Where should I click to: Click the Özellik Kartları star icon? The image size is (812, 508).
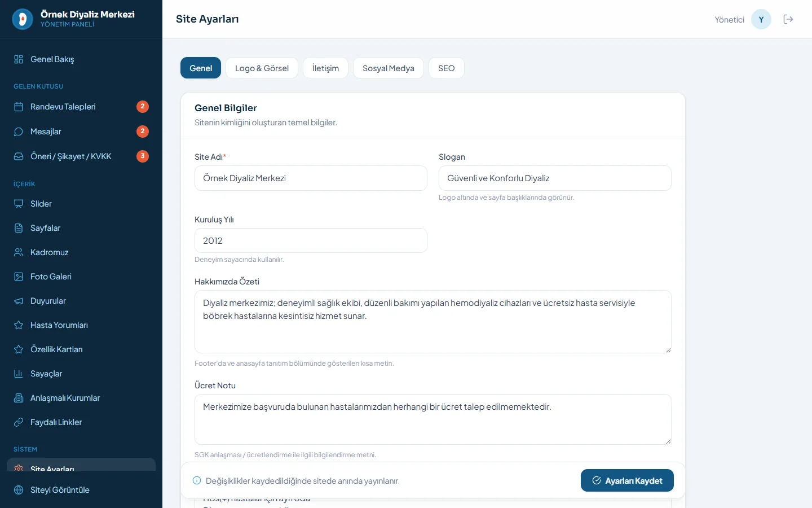(19, 349)
